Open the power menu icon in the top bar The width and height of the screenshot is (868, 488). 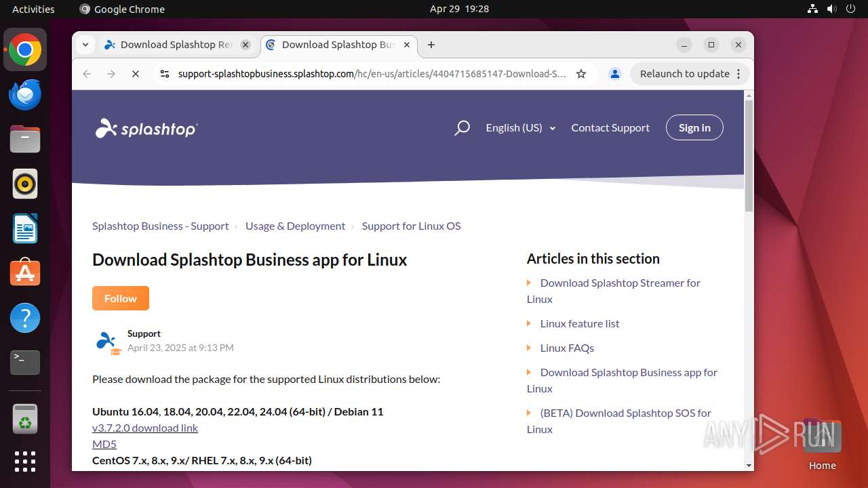[x=850, y=9]
